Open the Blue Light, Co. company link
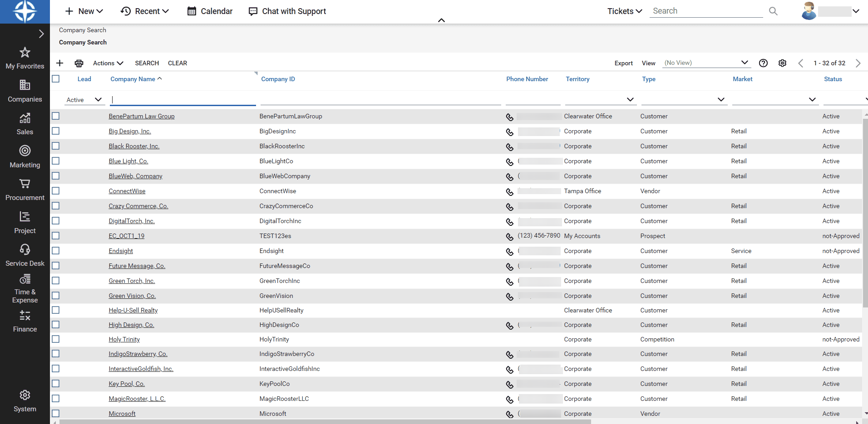The height and width of the screenshot is (424, 868). click(x=128, y=161)
